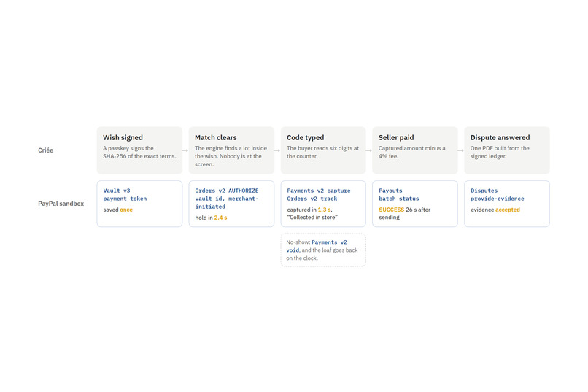Click the "PayPal sandbox" row label
Image resolution: width=588 pixels, height=392 pixels.
[61, 204]
